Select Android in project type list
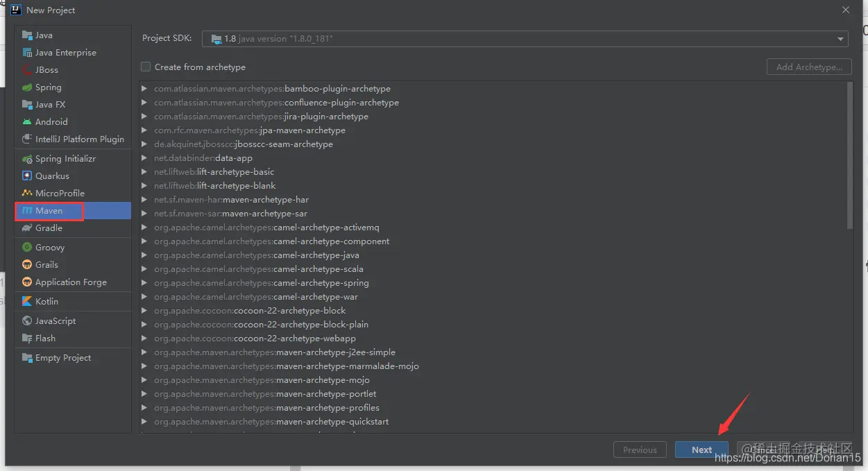 pos(52,122)
